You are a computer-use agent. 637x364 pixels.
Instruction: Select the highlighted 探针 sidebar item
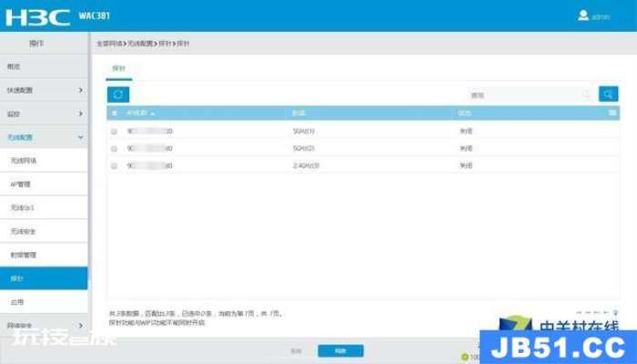pyautogui.click(x=44, y=278)
